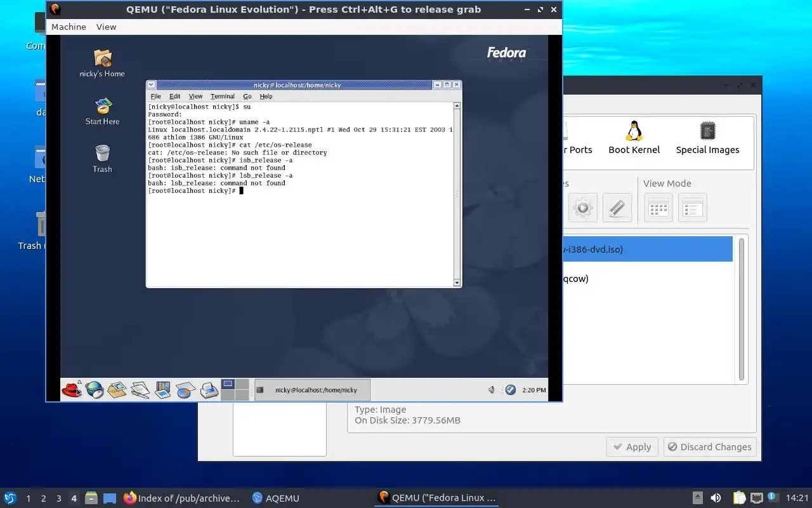Launch the presentation app icon in Fedora panel
The image size is (812, 508).
tap(163, 389)
